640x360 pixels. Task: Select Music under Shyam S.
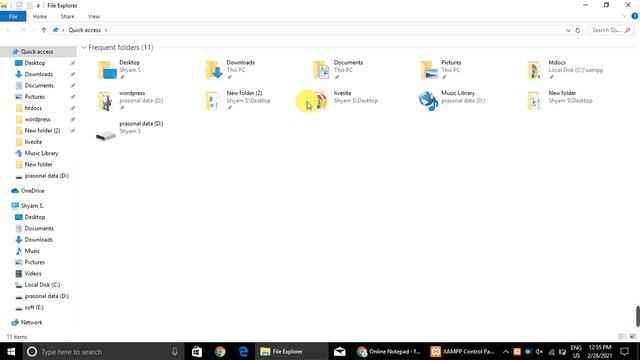click(x=32, y=251)
